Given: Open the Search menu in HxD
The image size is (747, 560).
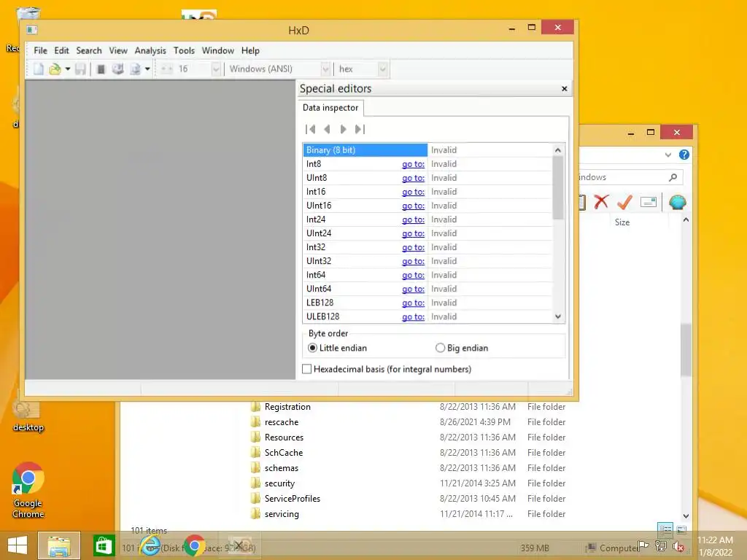Looking at the screenshot, I should [89, 50].
